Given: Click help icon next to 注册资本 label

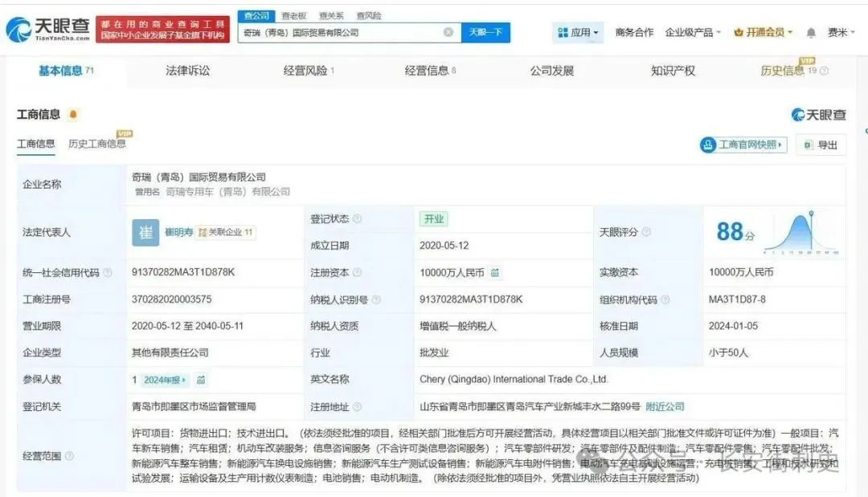Looking at the screenshot, I should (x=358, y=272).
